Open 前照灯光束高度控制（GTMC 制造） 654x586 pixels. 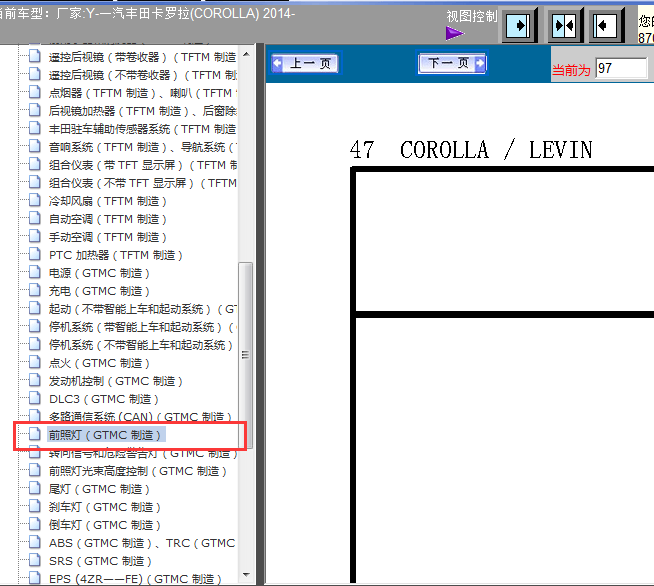tap(138, 471)
